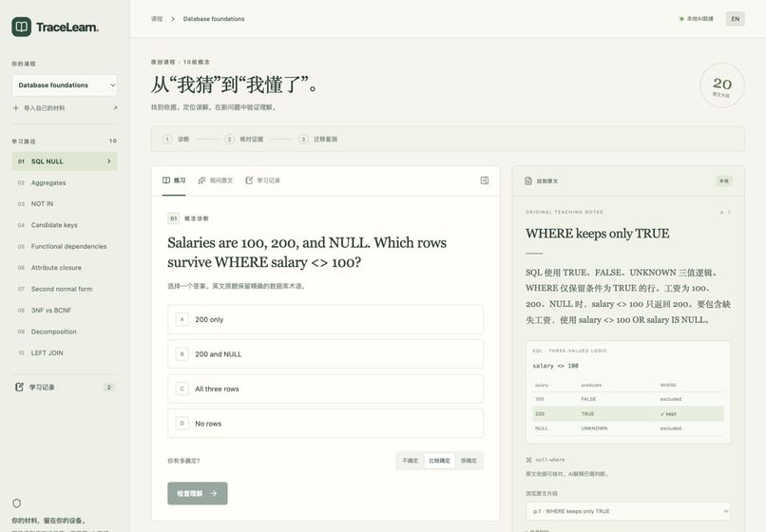766x532 pixels.
Task: Set confidence to 很确定
Action: coord(469,461)
